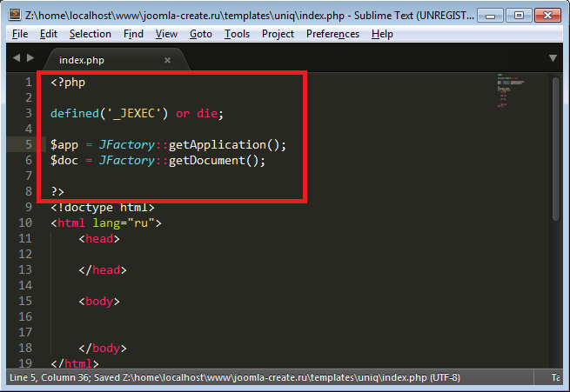Image resolution: width=570 pixels, height=392 pixels.
Task: Open the Project menu
Action: (x=278, y=34)
